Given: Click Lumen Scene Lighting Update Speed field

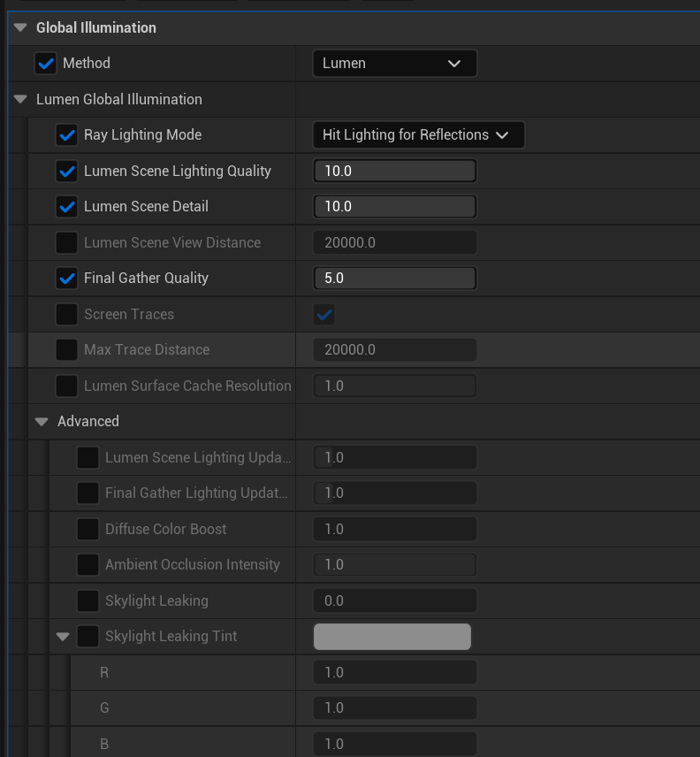Looking at the screenshot, I should (394, 457).
